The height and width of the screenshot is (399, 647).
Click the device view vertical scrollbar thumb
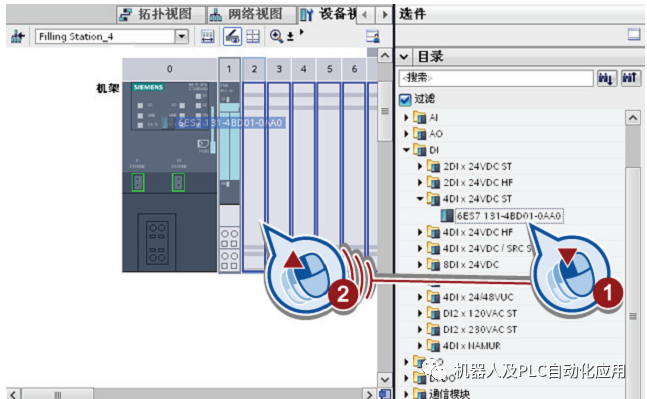coord(385,111)
